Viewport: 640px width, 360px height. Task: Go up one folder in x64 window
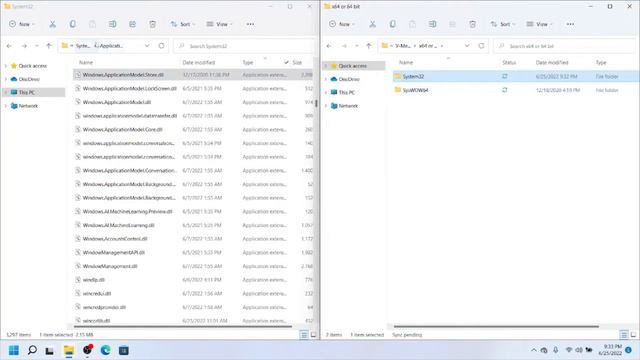tap(369, 46)
